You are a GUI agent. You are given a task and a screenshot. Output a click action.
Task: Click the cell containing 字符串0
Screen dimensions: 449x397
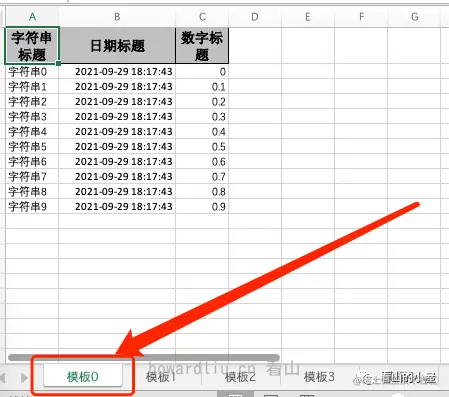pyautogui.click(x=32, y=71)
